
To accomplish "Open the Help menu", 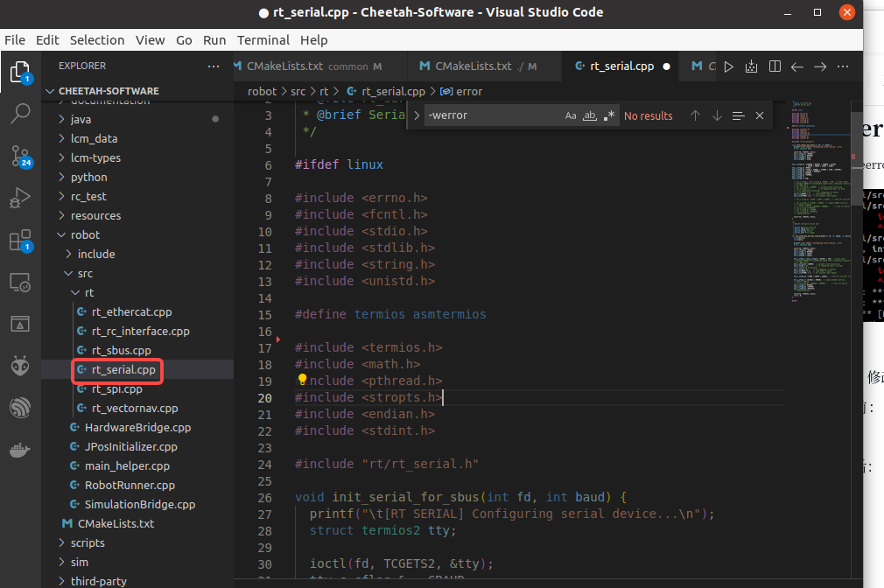I will pyautogui.click(x=313, y=40).
